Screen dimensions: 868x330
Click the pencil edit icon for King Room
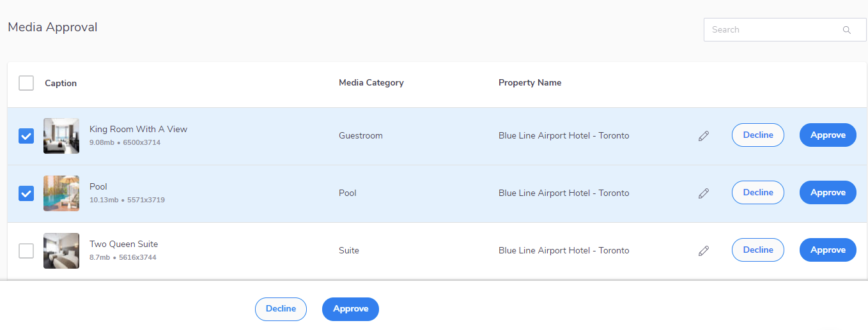704,136
